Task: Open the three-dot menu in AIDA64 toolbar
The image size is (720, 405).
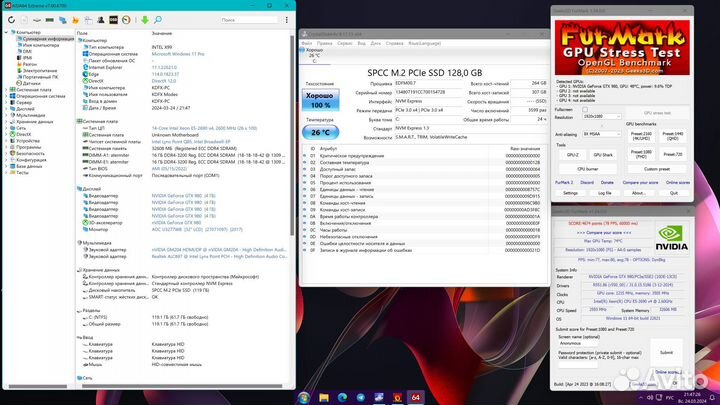Action: click(287, 20)
